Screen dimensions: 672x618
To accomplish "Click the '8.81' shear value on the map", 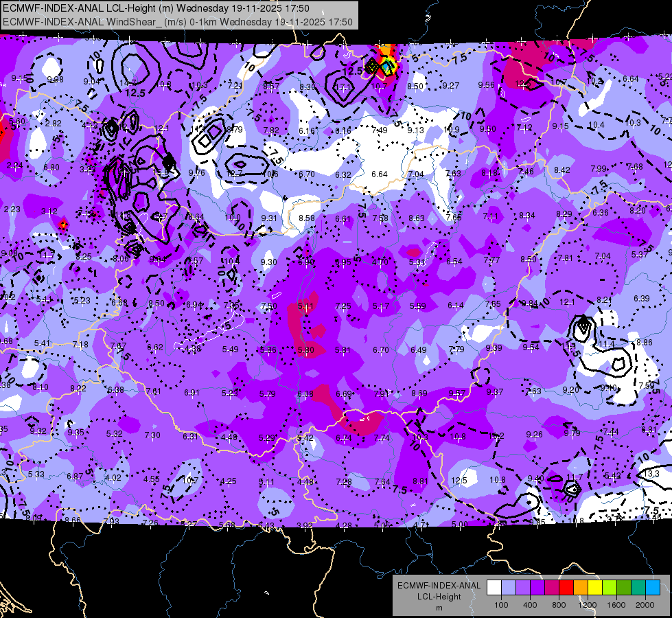I will coord(420,481).
